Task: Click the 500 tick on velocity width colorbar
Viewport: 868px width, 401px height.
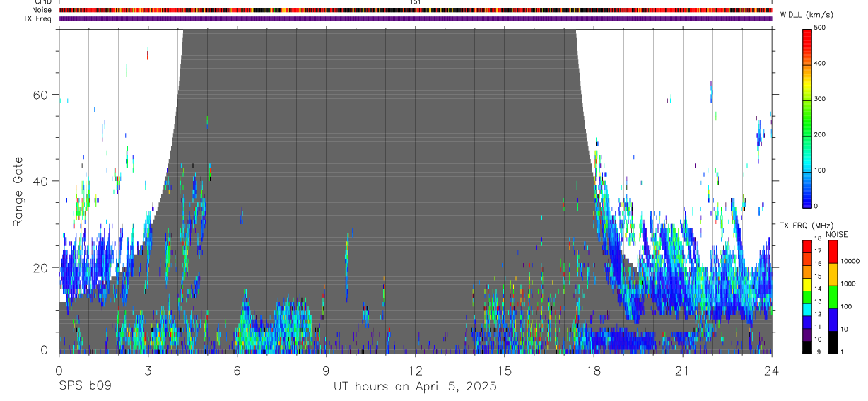Action: tap(820, 28)
